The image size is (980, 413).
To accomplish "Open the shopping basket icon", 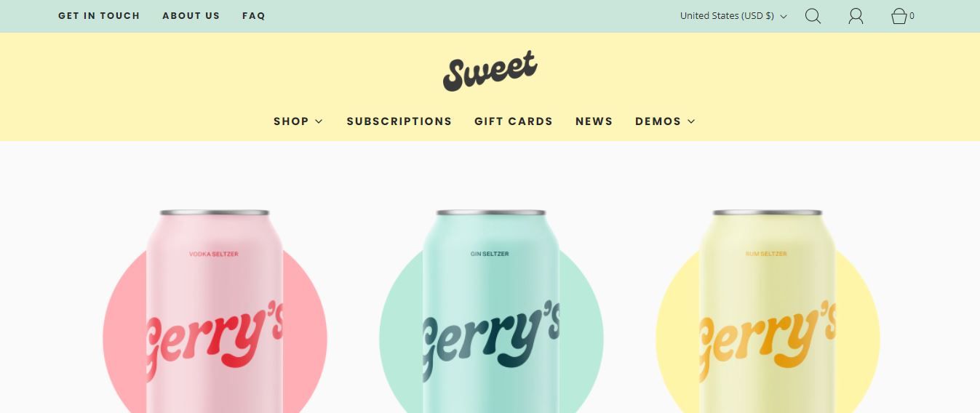I will [x=899, y=16].
